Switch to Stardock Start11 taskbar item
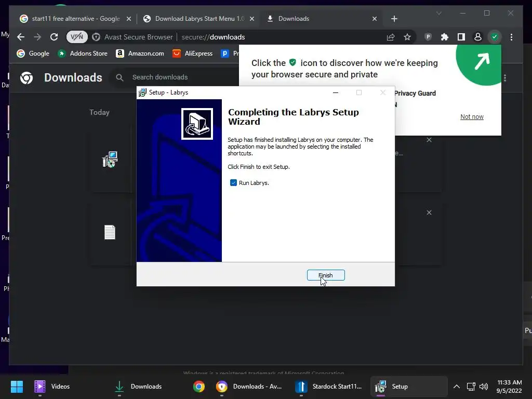Viewport: 532px width, 399px height. (x=328, y=387)
